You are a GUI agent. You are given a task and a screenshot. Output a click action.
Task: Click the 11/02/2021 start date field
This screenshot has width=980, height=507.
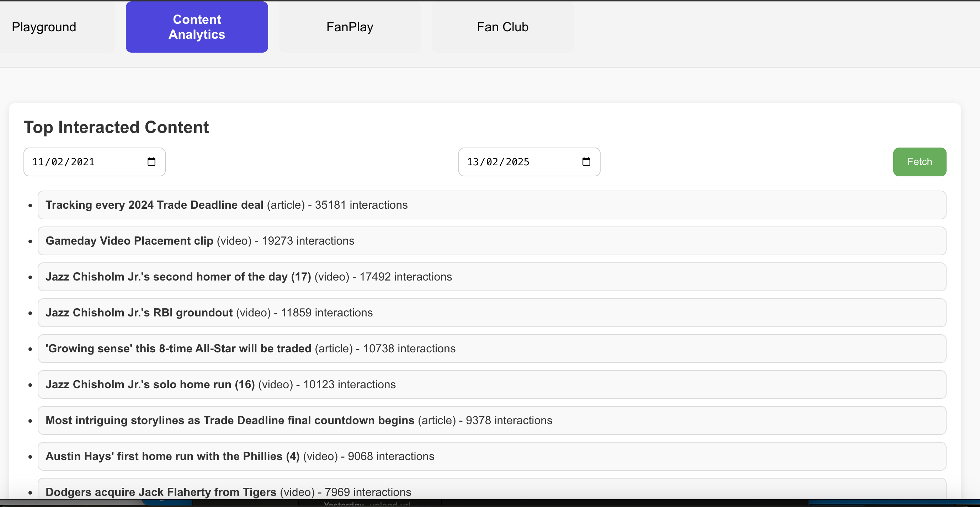pyautogui.click(x=76, y=162)
